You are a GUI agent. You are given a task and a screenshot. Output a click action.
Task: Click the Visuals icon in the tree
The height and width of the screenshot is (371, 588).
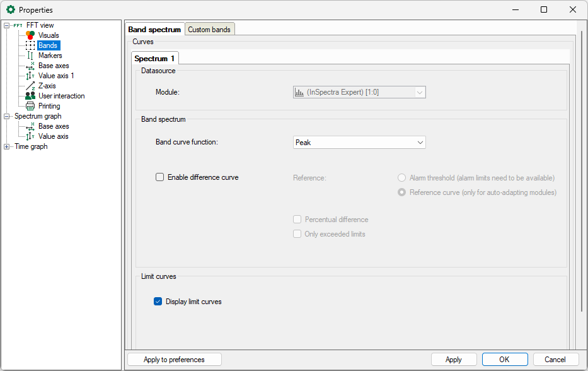[30, 35]
